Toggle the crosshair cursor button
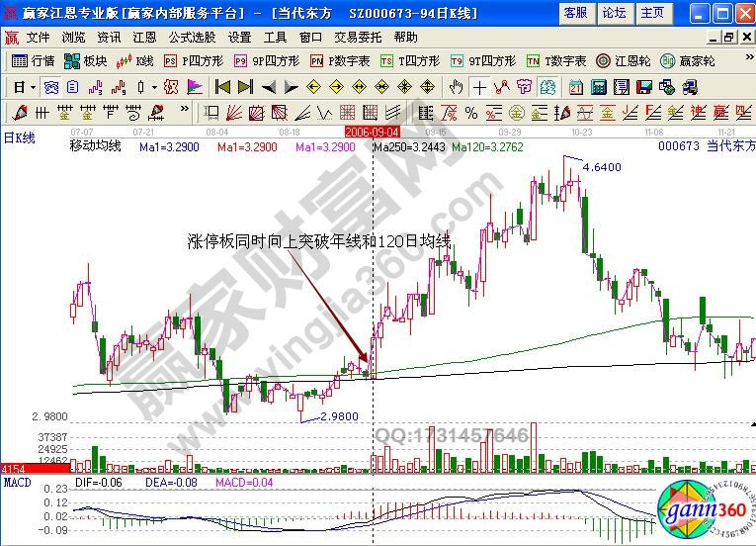The image size is (756, 546). [479, 86]
